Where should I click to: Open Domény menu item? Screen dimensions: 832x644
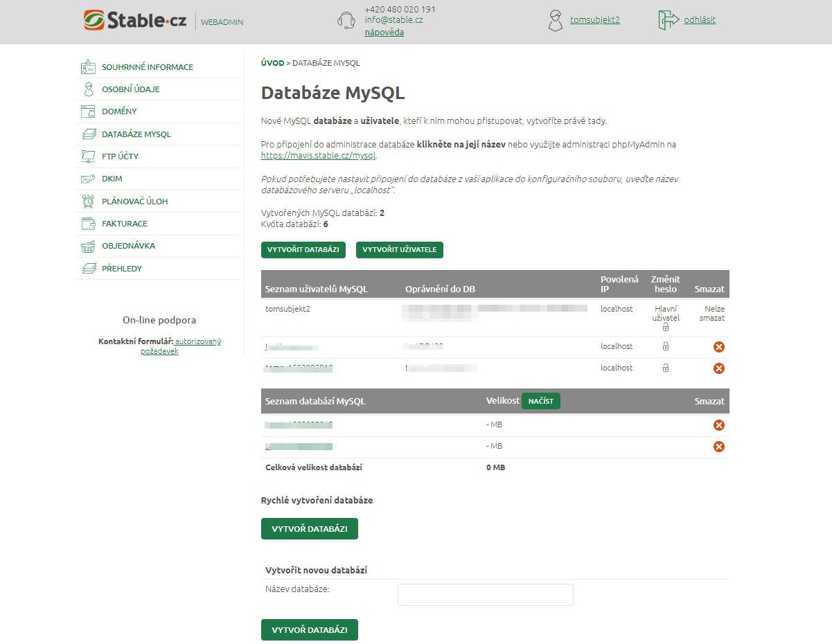(x=119, y=111)
